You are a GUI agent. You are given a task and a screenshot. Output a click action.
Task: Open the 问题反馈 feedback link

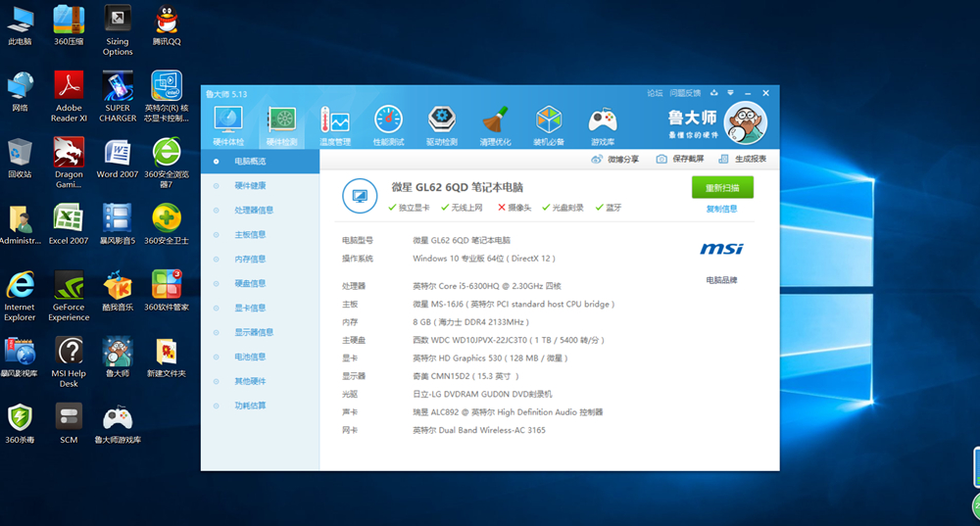point(685,93)
